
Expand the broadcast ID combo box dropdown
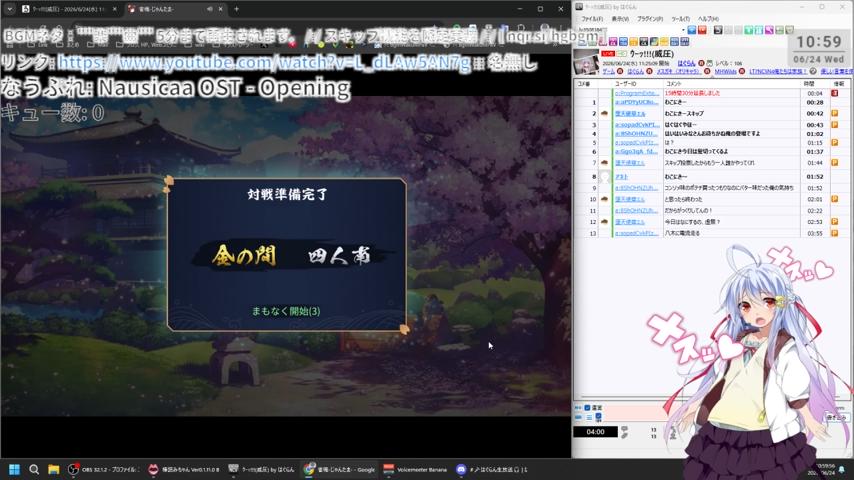tap(684, 30)
